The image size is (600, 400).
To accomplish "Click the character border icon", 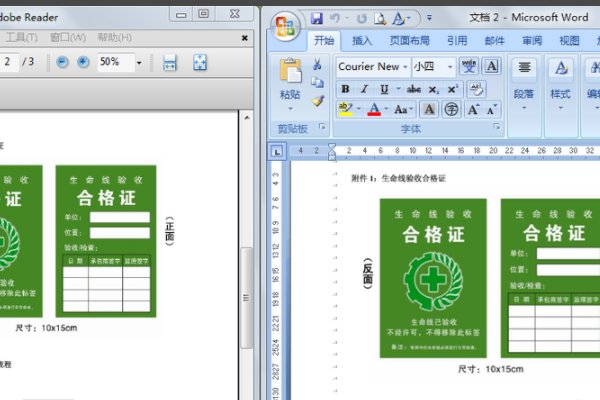I will point(492,66).
